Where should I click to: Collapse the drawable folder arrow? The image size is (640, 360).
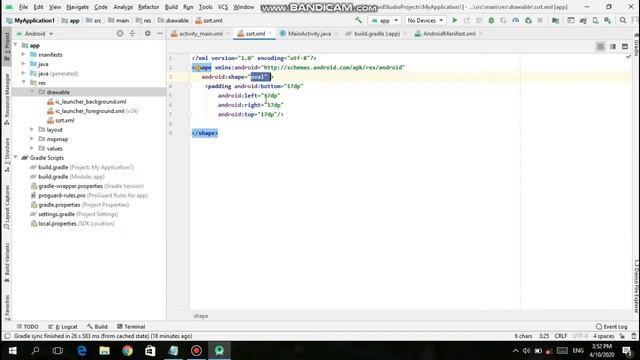(x=32, y=92)
